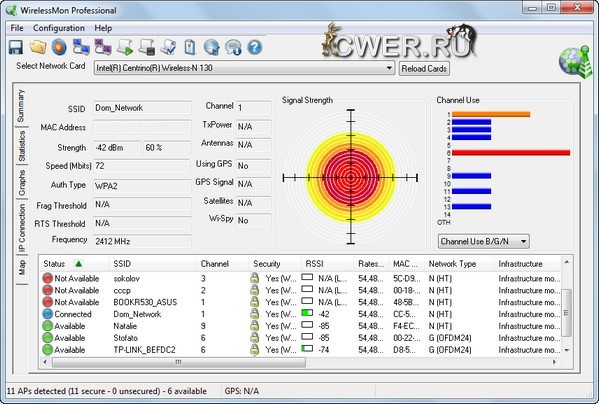Click the scroll icon with green arrow
The width and height of the screenshot is (599, 404).
click(x=125, y=47)
